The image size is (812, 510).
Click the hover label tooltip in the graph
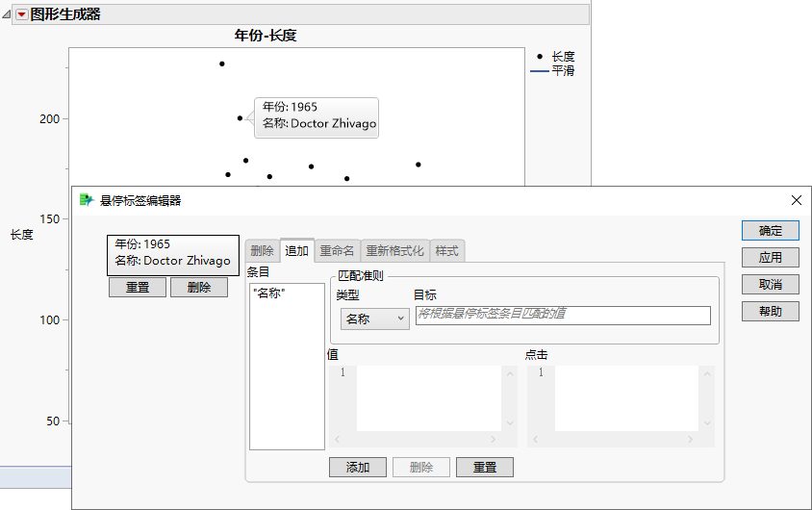[317, 117]
